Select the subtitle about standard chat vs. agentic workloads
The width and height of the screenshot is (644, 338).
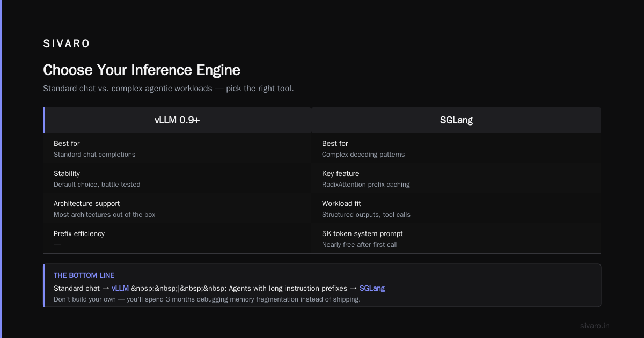click(169, 89)
